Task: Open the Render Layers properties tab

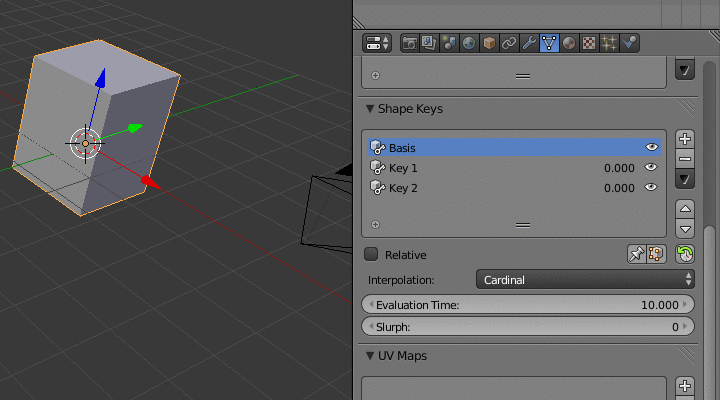Action: [x=429, y=43]
